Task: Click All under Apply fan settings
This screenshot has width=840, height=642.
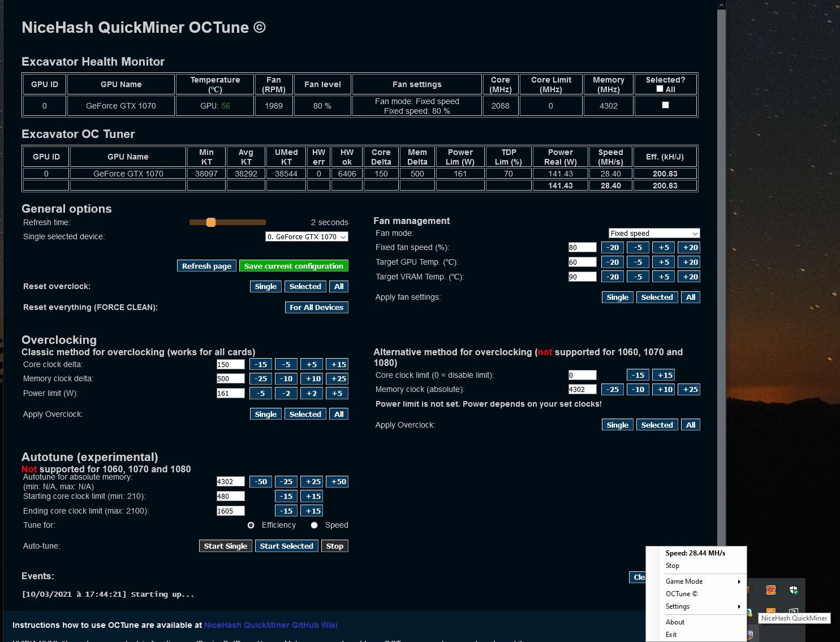Action: tap(691, 297)
